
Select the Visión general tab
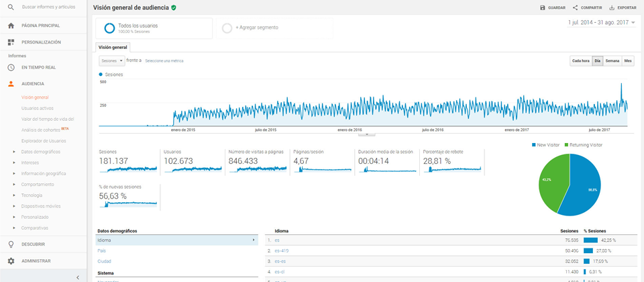click(x=113, y=47)
